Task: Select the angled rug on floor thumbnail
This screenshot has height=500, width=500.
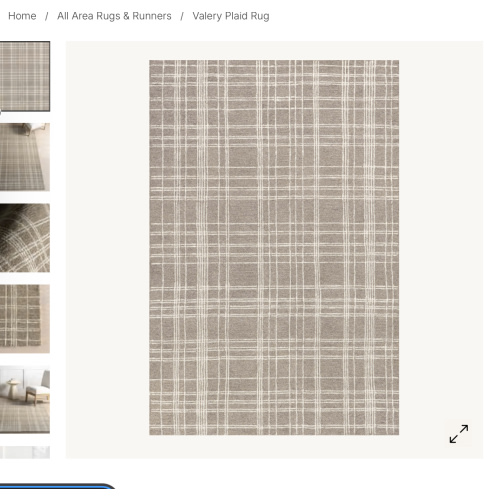Action: click(25, 157)
